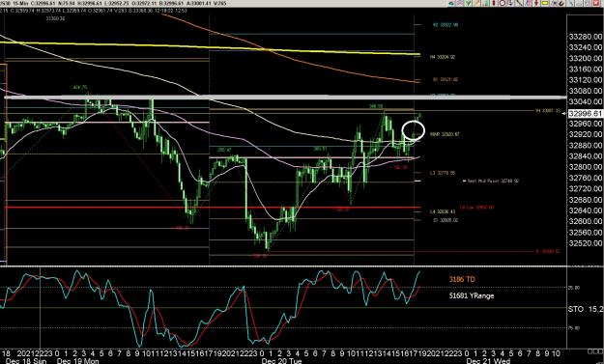Select the yellow rectangle tool icon

(x=545, y=3)
